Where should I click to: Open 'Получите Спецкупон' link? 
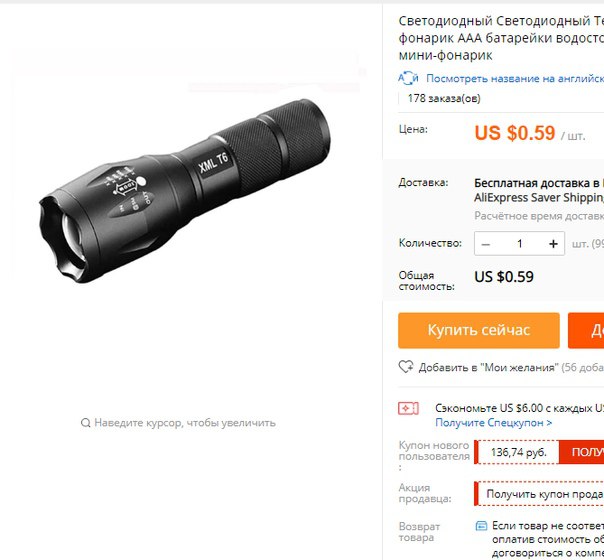[493, 423]
